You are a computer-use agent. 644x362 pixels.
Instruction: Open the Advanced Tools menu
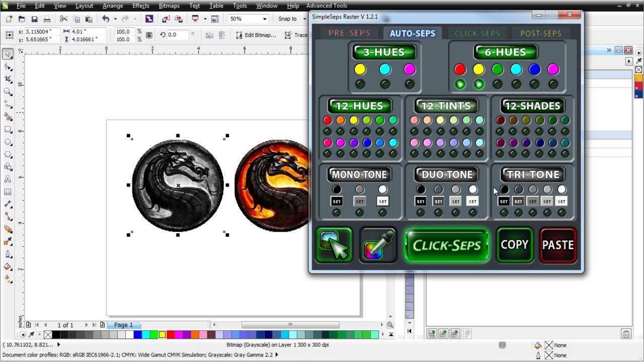pyautogui.click(x=327, y=6)
